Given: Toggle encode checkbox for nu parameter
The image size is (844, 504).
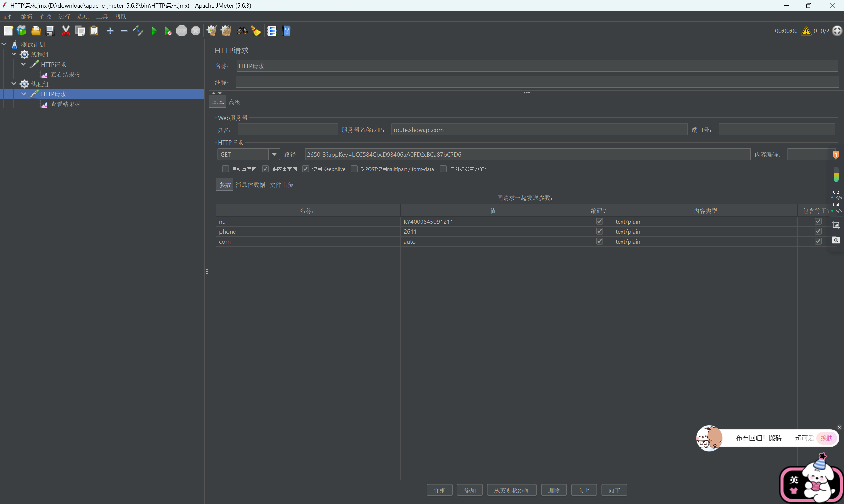Looking at the screenshot, I should tap(599, 222).
